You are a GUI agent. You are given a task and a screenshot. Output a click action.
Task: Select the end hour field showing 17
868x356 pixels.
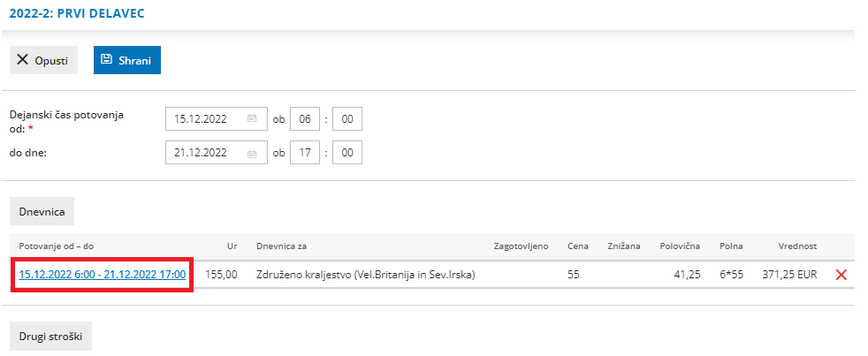[x=304, y=153]
